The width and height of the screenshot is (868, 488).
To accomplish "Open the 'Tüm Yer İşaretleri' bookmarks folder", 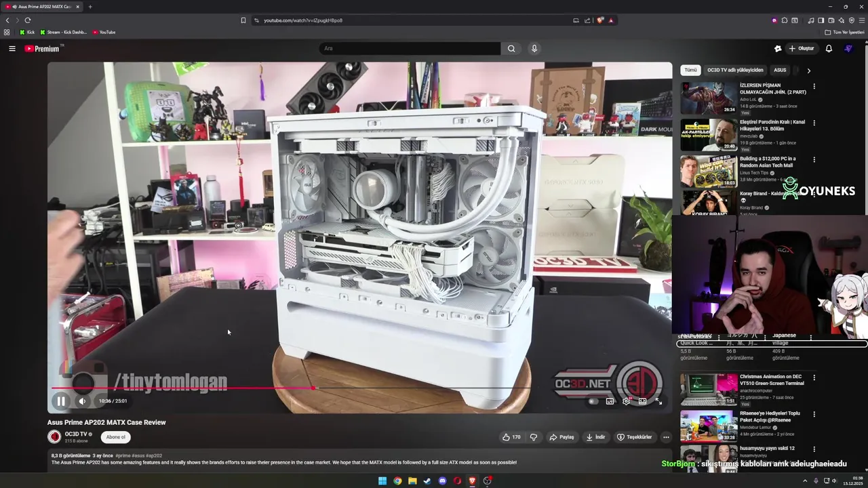I will [845, 32].
